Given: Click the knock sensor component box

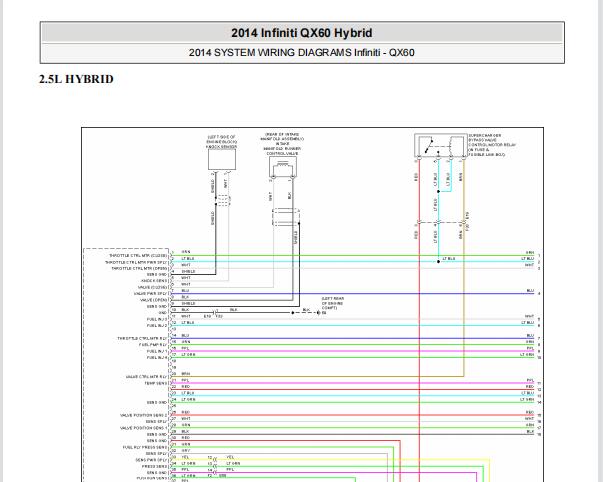Looking at the screenshot, I should (222, 160).
